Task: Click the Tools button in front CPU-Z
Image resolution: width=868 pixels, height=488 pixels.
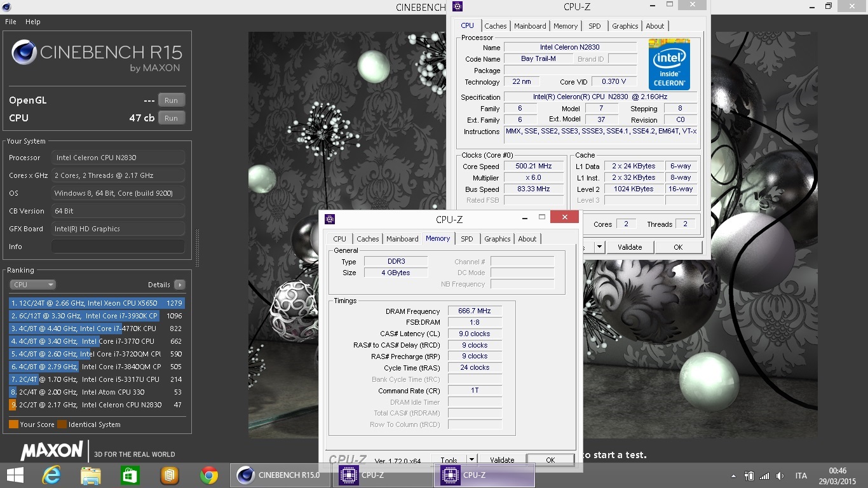Action: [449, 460]
